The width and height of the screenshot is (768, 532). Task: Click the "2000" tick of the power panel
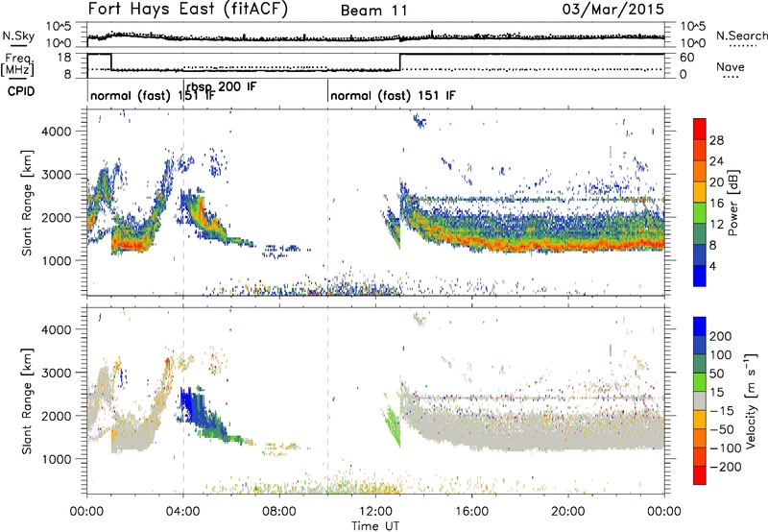click(56, 217)
